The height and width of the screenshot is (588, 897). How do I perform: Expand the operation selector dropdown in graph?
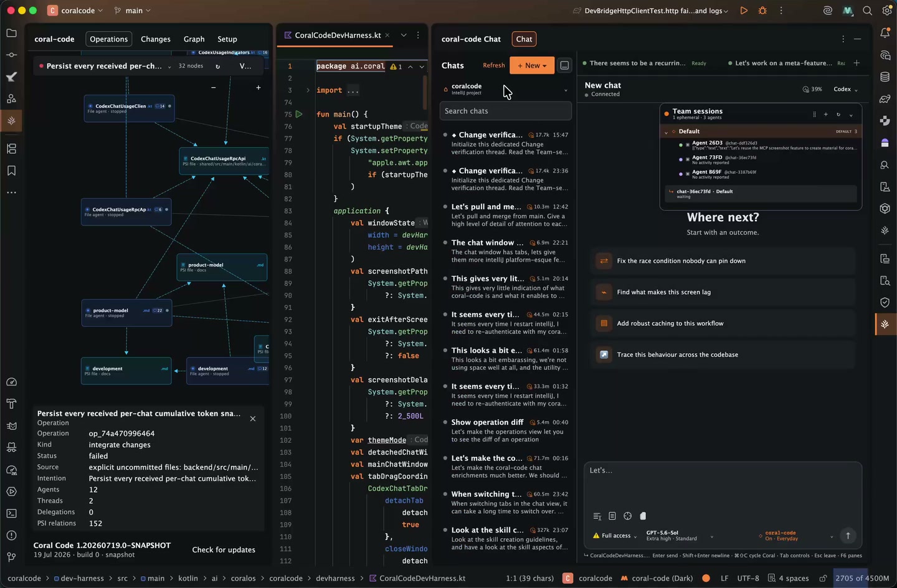click(x=169, y=67)
